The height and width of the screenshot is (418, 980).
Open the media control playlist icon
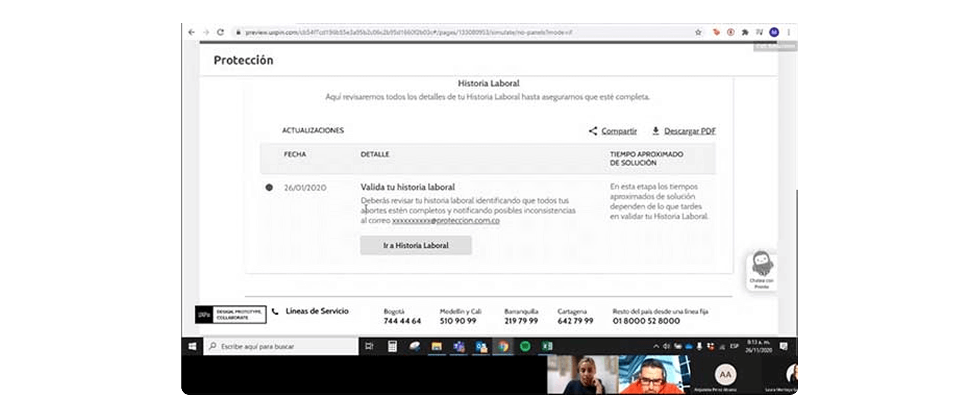coord(759,32)
